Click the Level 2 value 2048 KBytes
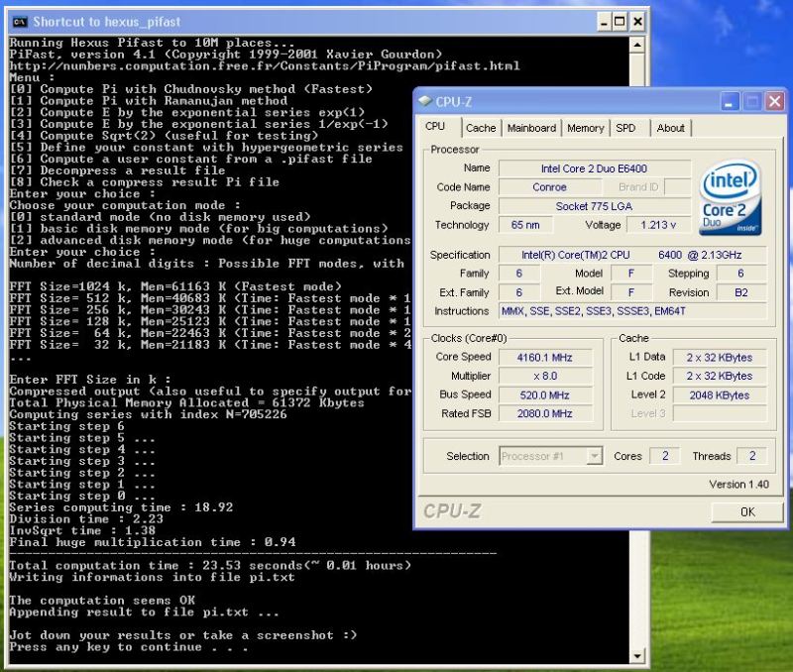The image size is (793, 672). click(x=720, y=394)
